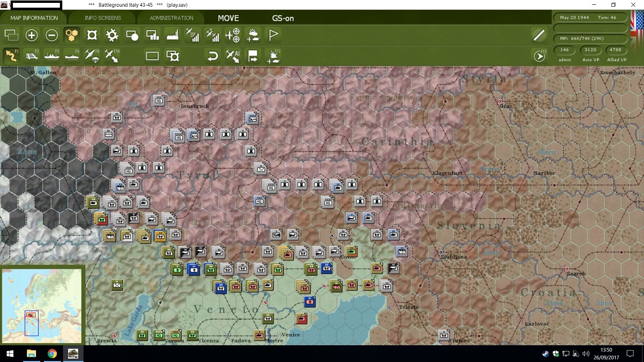Click the flag-with-arrow icon
644x362 pixels.
tap(253, 56)
